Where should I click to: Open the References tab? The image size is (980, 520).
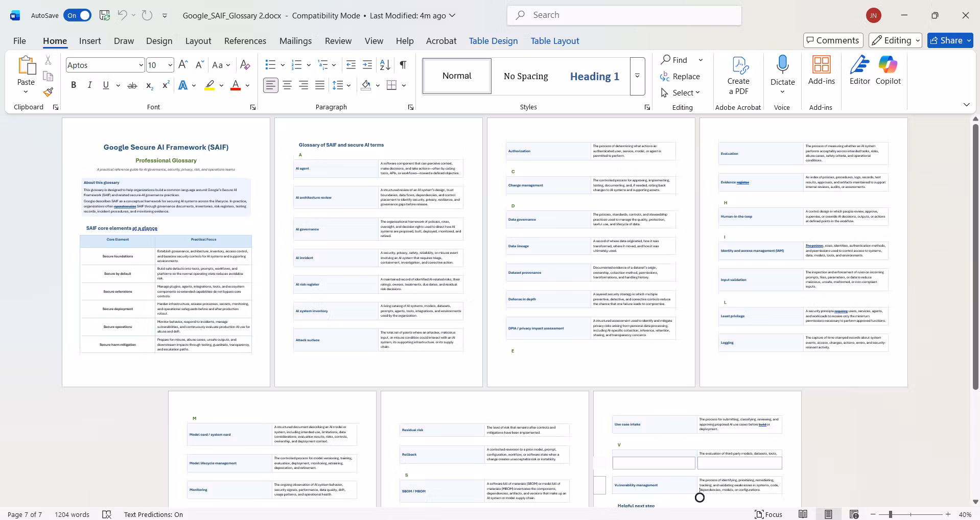tap(245, 41)
